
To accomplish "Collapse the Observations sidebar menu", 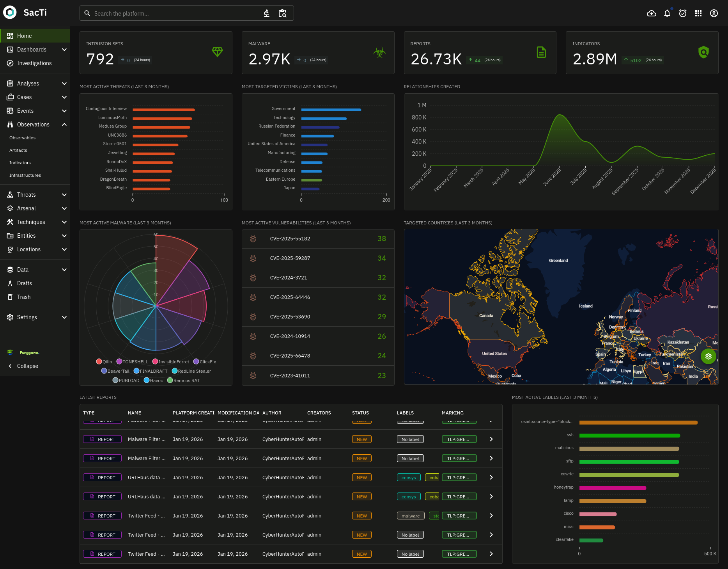I will (x=64, y=124).
